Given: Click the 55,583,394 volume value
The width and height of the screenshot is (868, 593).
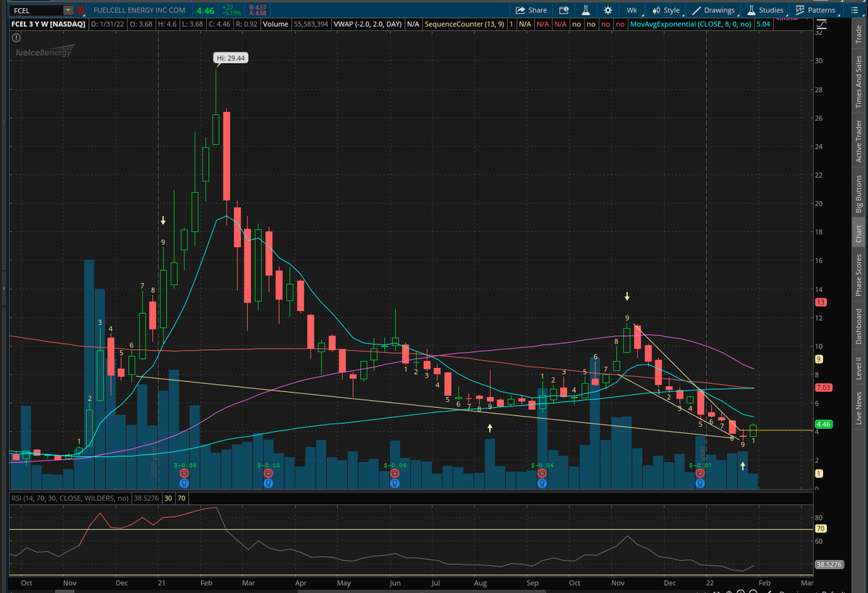Looking at the screenshot, I should (310, 24).
